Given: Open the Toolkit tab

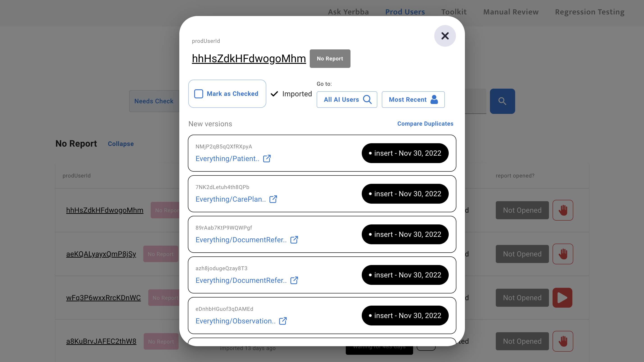Looking at the screenshot, I should click(x=454, y=12).
